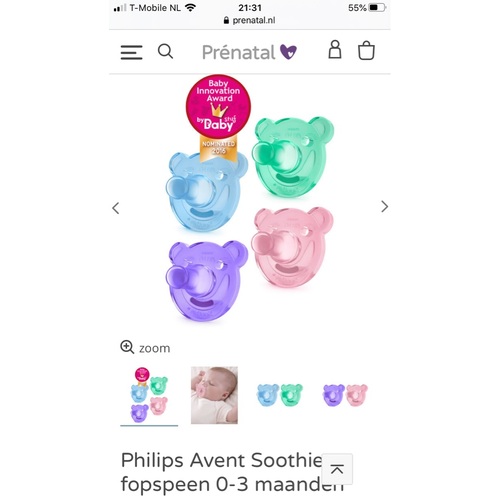Click the zoom magnifier plus icon
The image size is (500, 500).
coord(127,347)
